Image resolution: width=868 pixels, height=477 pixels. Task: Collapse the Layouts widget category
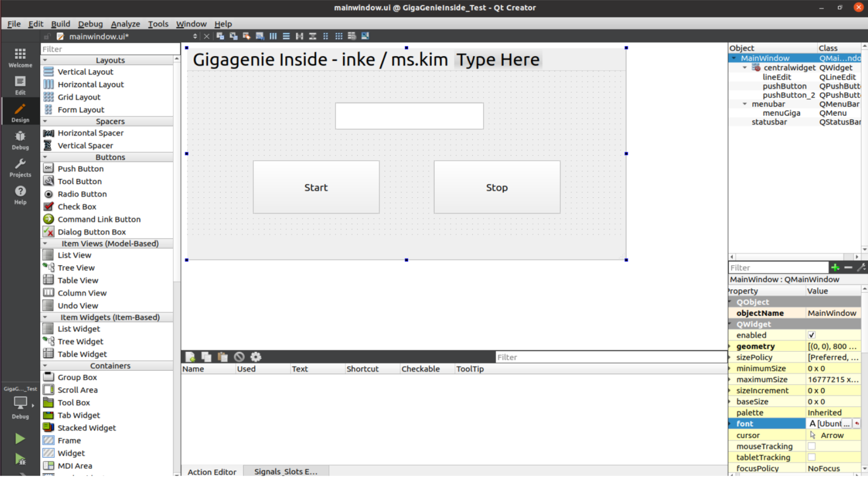tap(45, 60)
